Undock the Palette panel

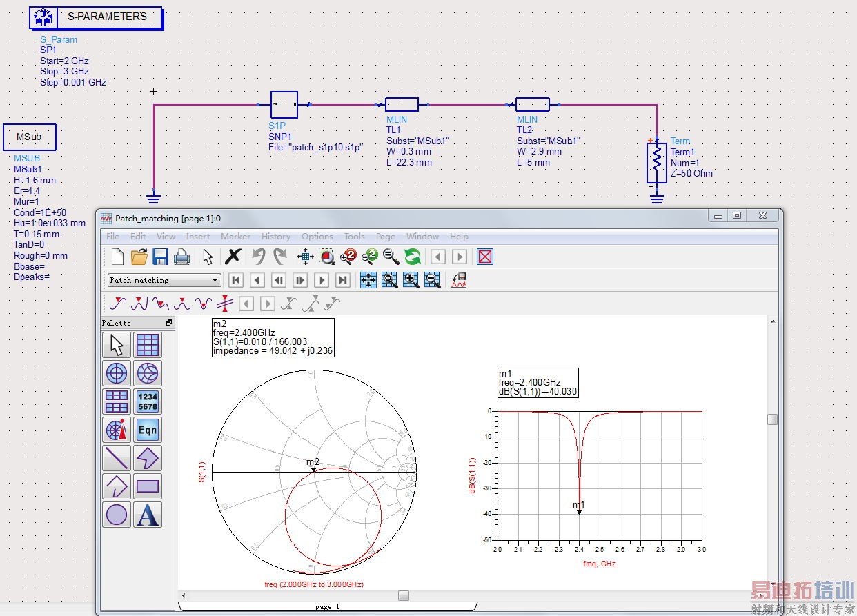(x=169, y=323)
